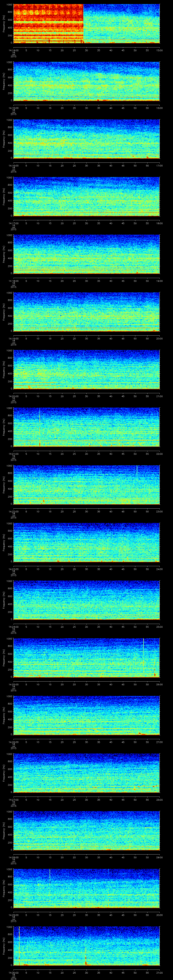Click the 14:30:00 start time label
The width and height of the screenshot is (173, 980).
[13, 972]
